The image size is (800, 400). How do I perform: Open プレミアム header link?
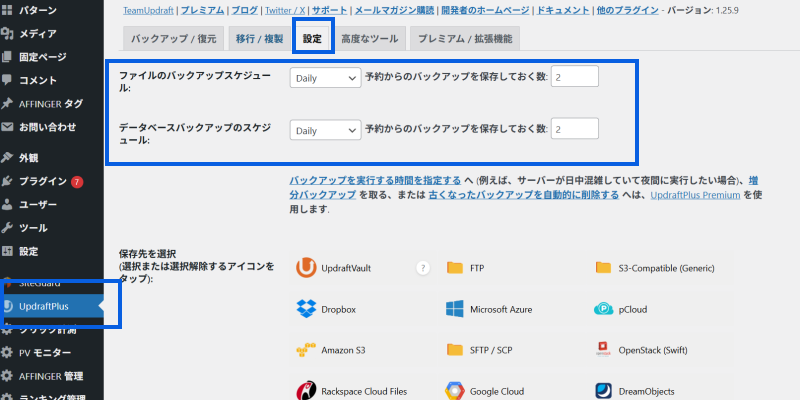coord(203,10)
